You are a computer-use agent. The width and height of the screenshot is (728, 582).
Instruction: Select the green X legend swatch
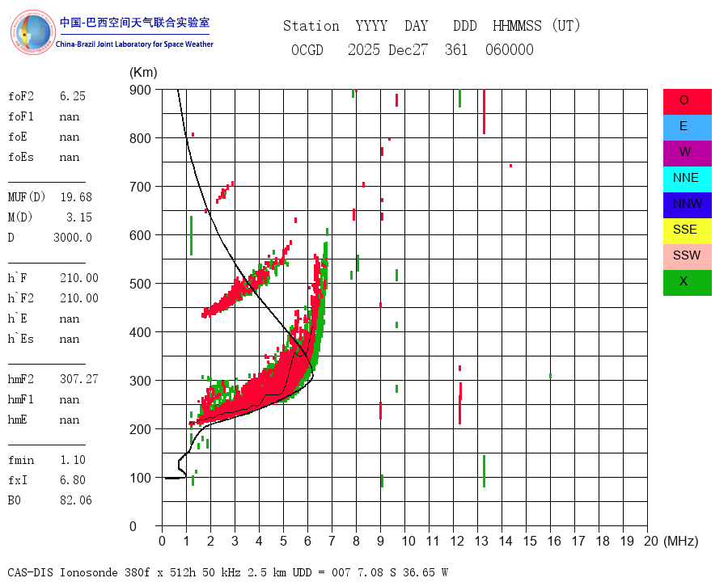click(x=687, y=283)
